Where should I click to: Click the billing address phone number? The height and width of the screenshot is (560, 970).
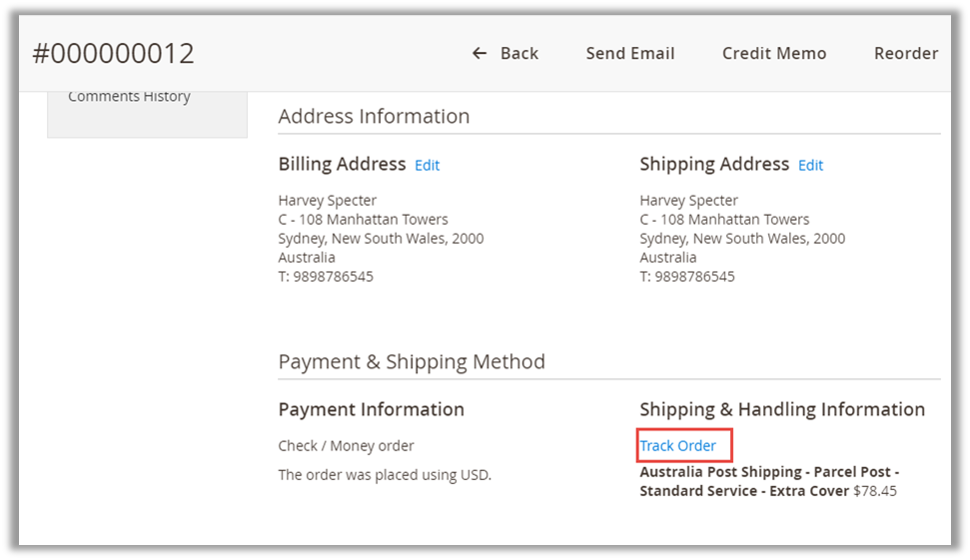pyautogui.click(x=326, y=277)
